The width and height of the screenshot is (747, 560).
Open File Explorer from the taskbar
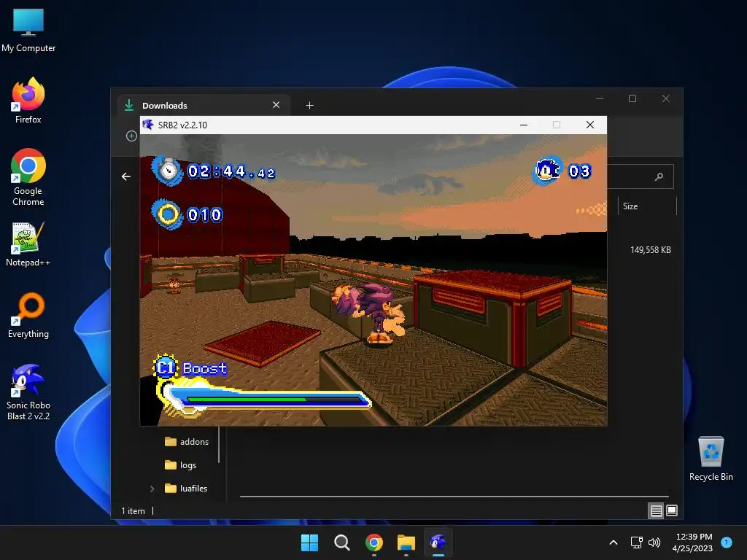point(406,542)
